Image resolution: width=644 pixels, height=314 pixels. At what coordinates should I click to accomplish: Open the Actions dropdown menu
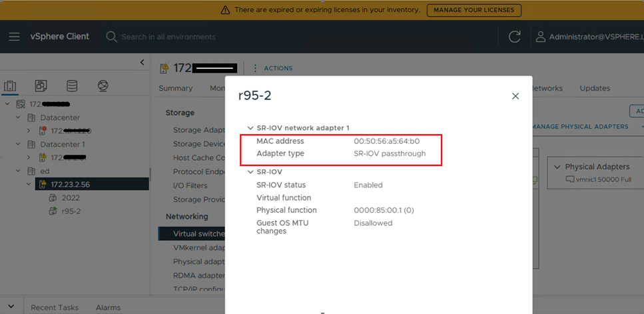coord(273,68)
